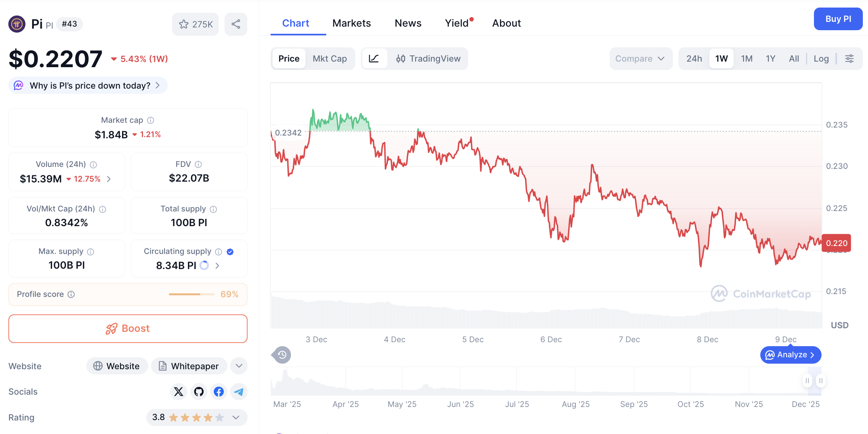Click the Jul '25 area on timeline minimap
Screen dimensions: 868x434
point(517,382)
